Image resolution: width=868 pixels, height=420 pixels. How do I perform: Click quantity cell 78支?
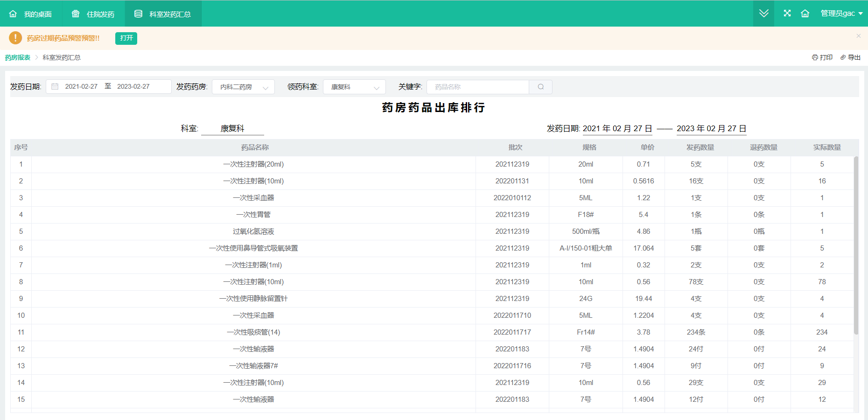click(696, 282)
